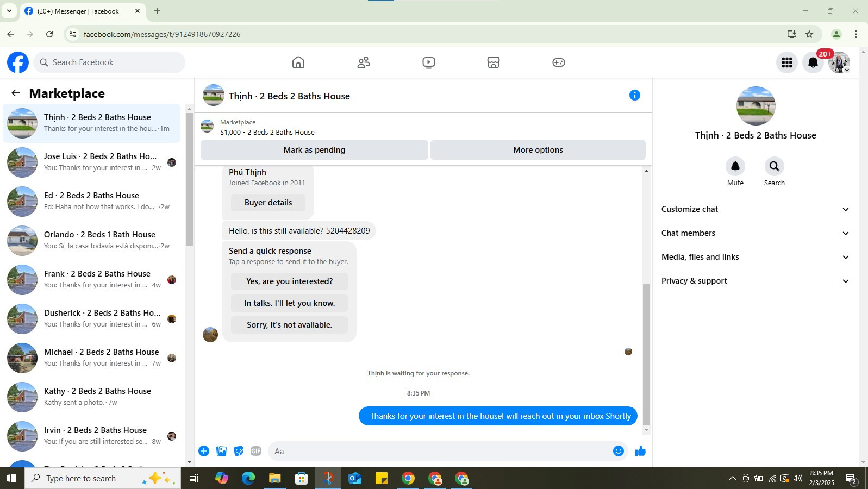The image size is (868, 489).
Task: Install app icon in address bar
Action: [x=791, y=34]
